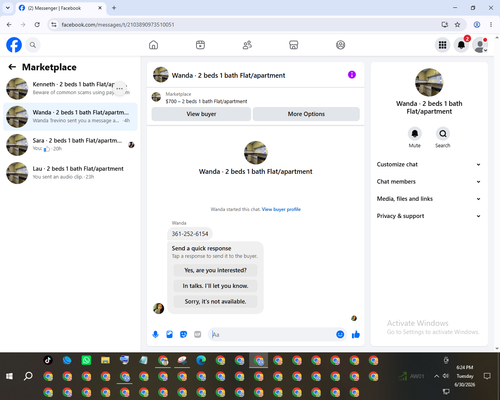Viewport: 500px width, 400px height.
Task: Open Kenneth's 2 beds 1 bath chat
Action: pyautogui.click(x=70, y=89)
